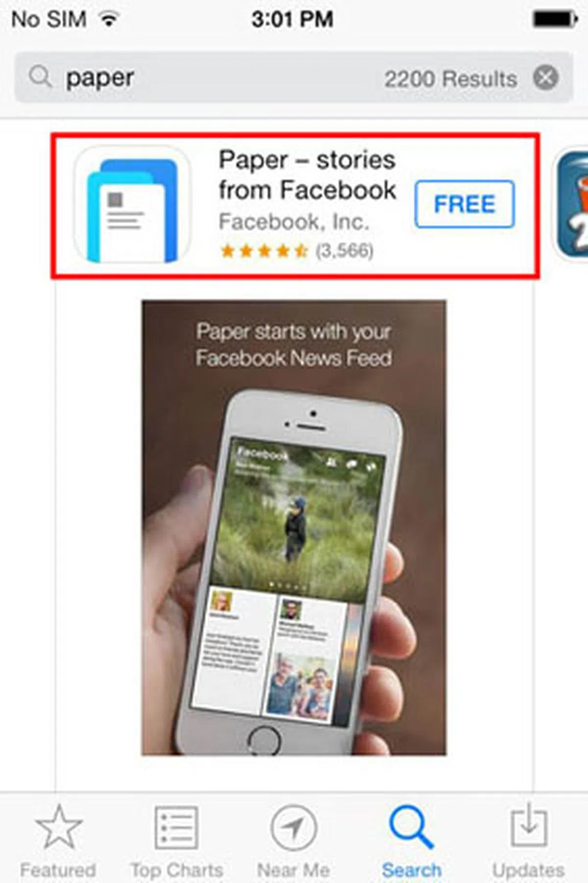Tap the partially visible next app icon

(570, 204)
